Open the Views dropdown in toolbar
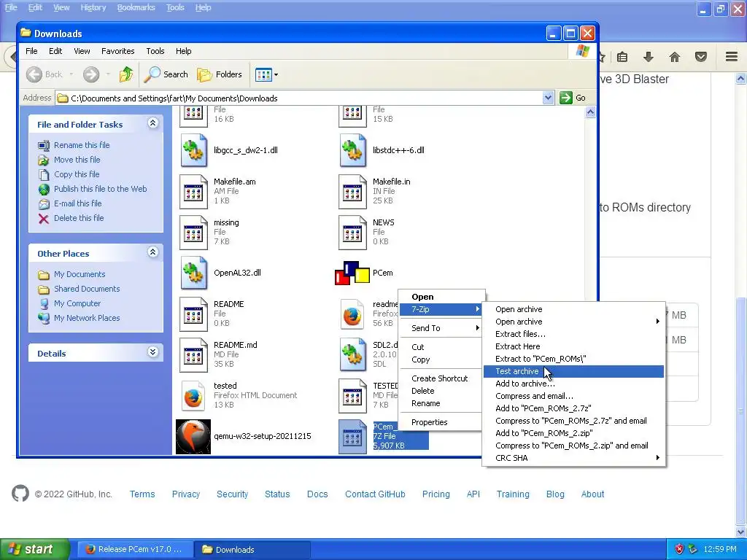Screen dimensions: 747x560 [266, 74]
